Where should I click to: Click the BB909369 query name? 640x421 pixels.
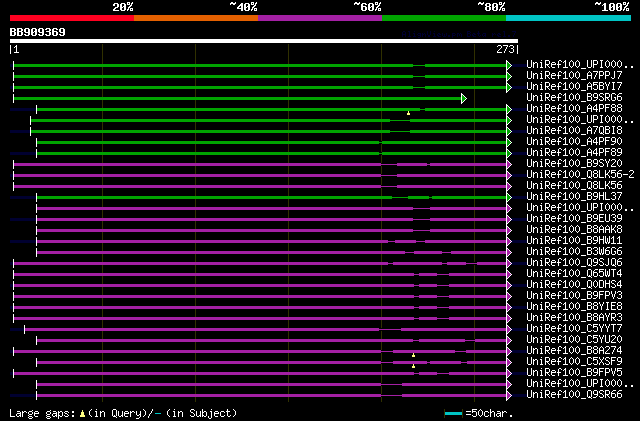(38, 32)
